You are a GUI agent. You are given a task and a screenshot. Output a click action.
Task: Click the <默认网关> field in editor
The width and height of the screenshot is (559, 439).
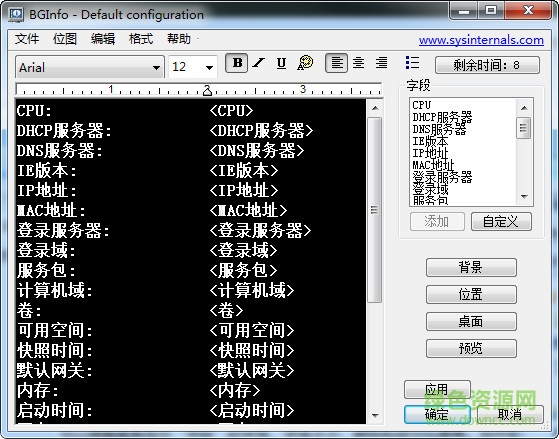(252, 370)
